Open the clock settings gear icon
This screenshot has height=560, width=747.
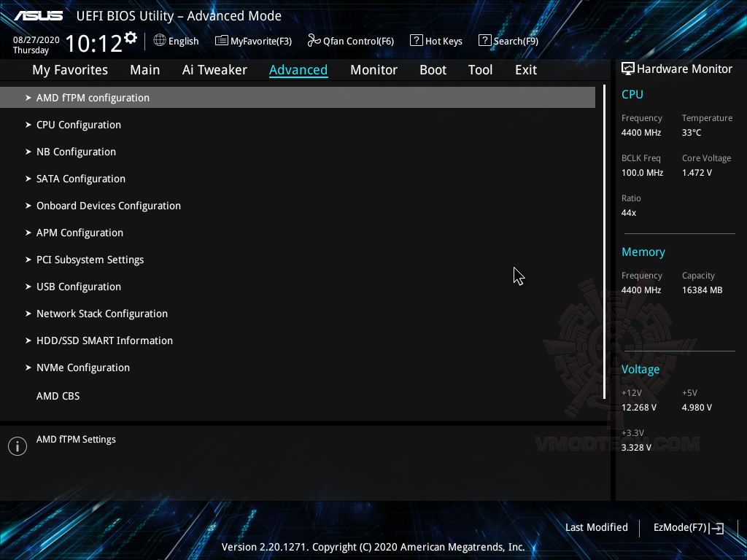click(131, 38)
